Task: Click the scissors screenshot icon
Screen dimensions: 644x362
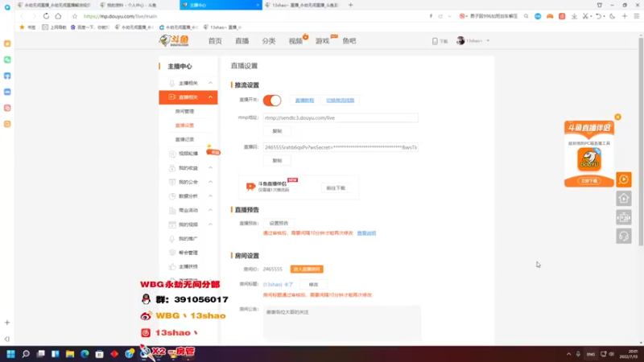Action: 585,16
